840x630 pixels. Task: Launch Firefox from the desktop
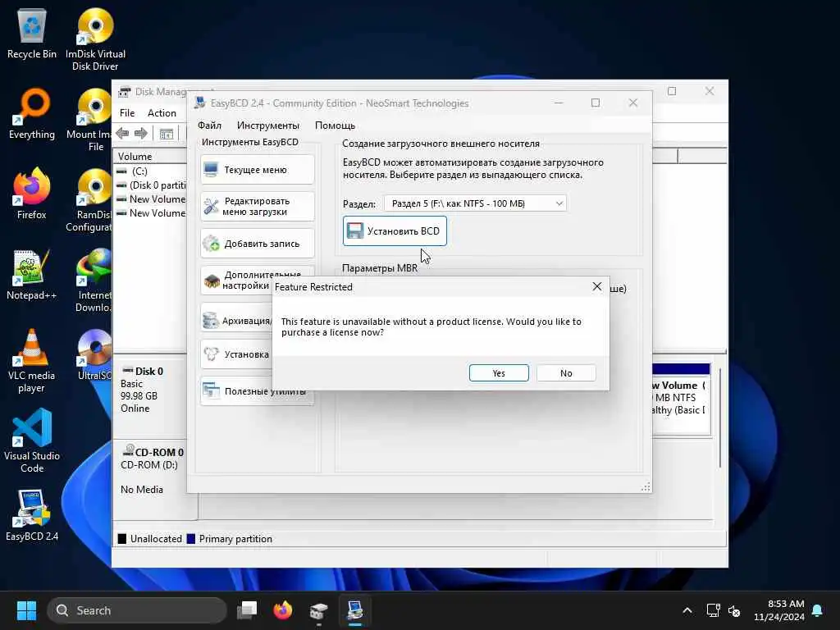[x=32, y=194]
